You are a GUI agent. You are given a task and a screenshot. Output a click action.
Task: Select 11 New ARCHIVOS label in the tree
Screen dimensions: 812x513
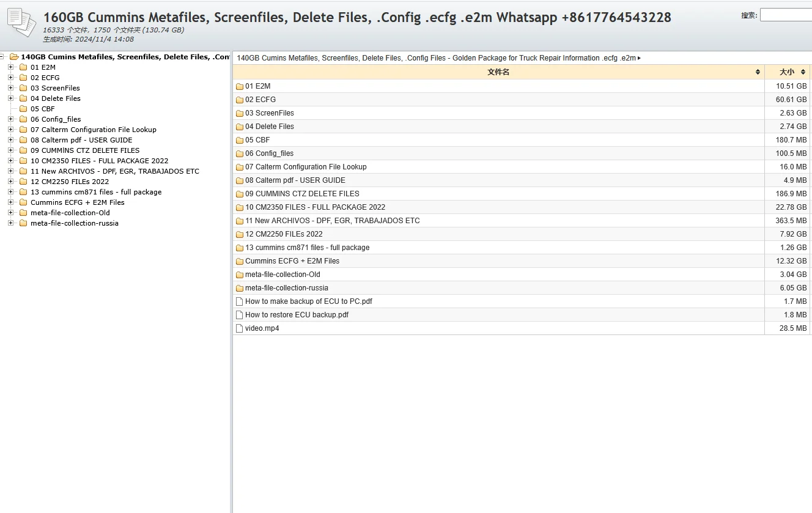point(115,171)
